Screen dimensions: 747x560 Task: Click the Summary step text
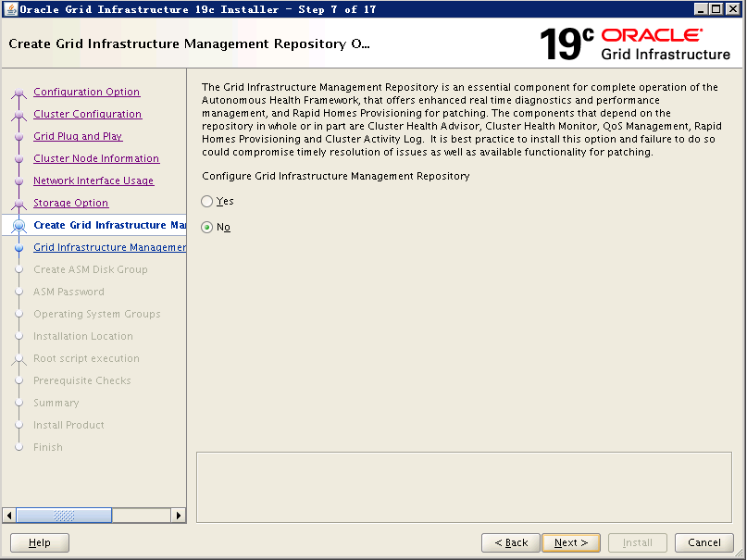56,403
